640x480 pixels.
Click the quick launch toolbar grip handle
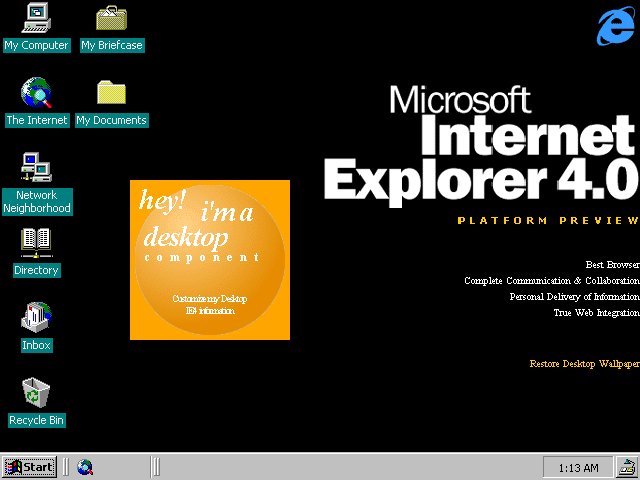point(65,467)
